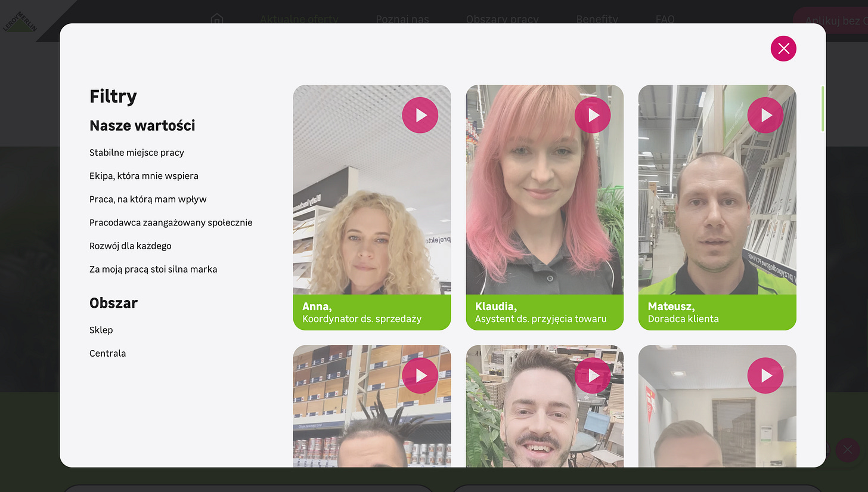Screen dimensions: 868x492
Task: Filter by Rozwój dla każdego
Action: pos(131,246)
